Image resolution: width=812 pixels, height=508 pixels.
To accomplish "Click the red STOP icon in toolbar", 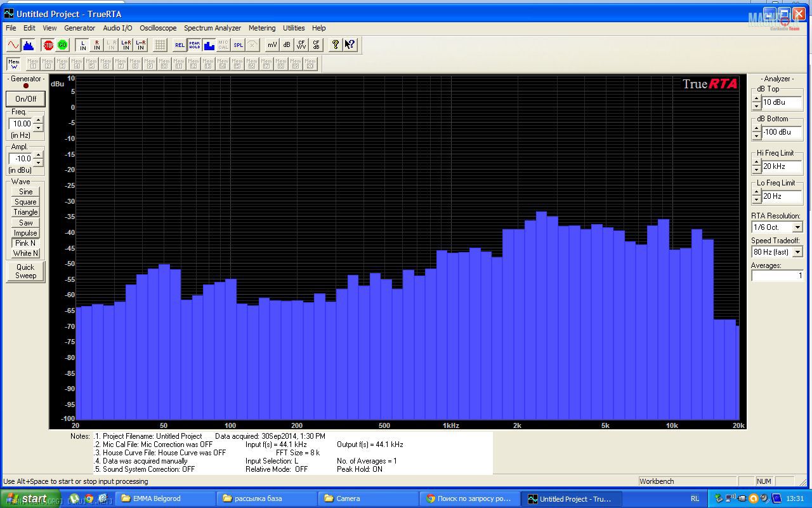I will [x=48, y=44].
